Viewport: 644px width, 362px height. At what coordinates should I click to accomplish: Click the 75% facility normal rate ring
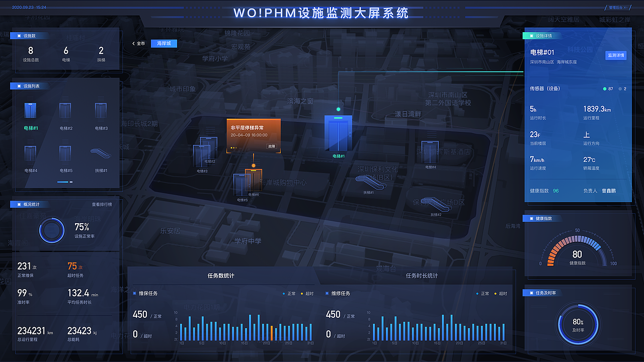click(52, 231)
